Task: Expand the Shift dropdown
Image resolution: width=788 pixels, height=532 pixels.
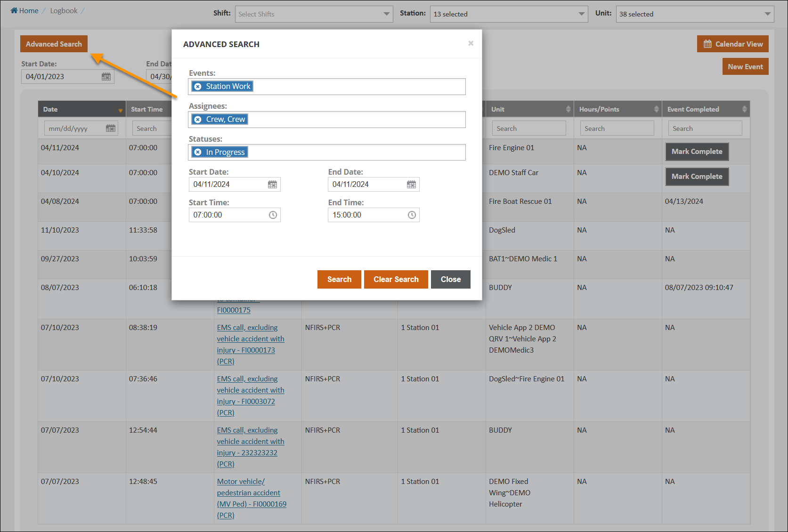Action: point(314,14)
